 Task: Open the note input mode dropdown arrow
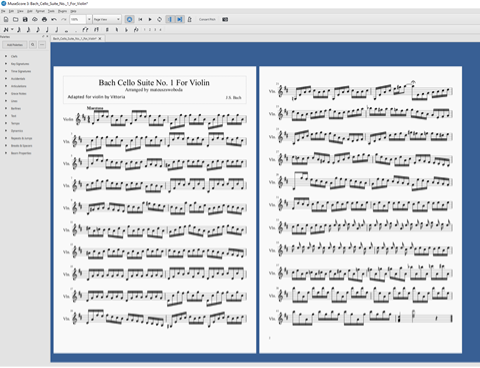(12, 30)
